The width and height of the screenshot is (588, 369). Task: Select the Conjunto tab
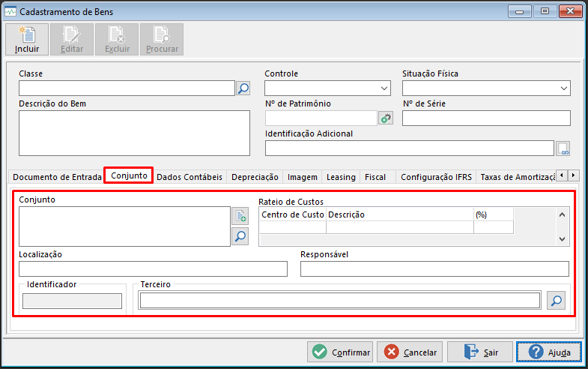129,175
